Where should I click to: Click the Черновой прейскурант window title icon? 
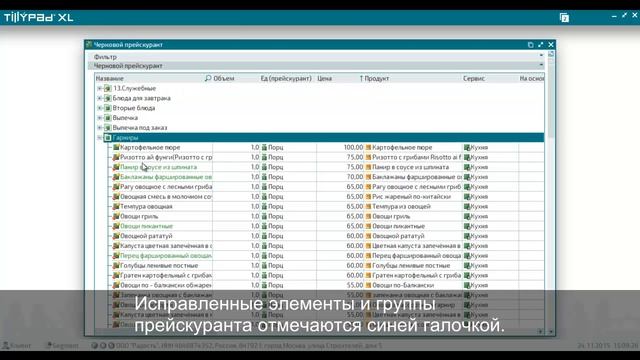click(89, 44)
